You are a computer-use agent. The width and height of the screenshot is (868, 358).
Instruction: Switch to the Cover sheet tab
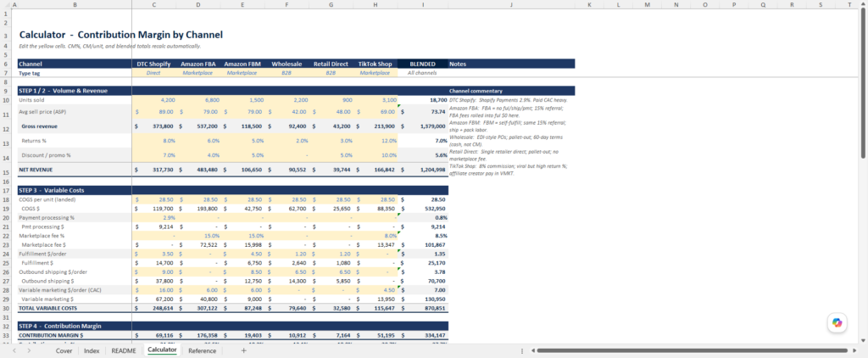(x=64, y=351)
